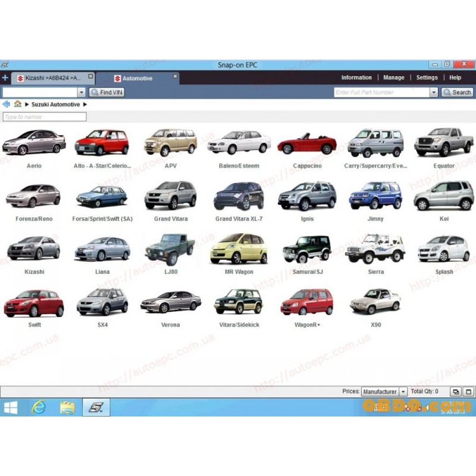Select the Aerio model thumbnail
476x476 pixels.
[34, 142]
